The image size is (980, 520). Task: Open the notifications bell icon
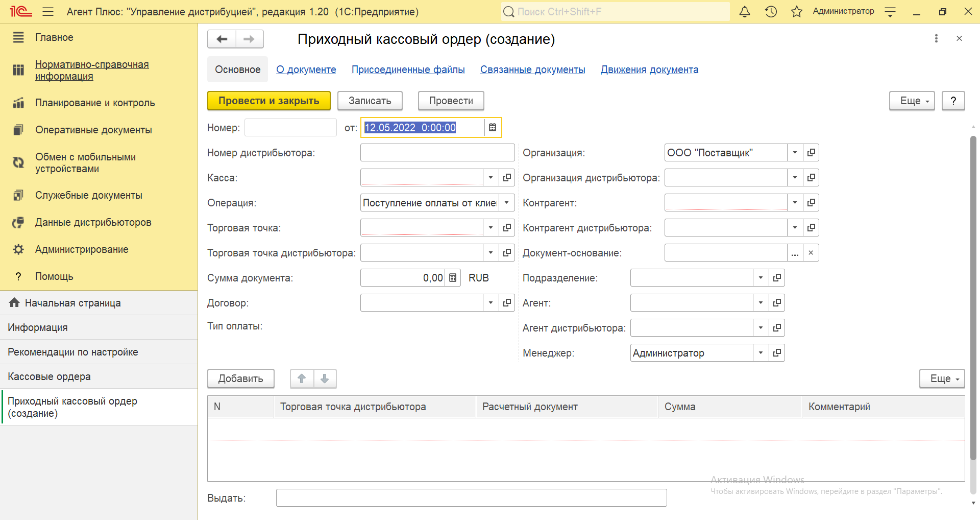745,11
